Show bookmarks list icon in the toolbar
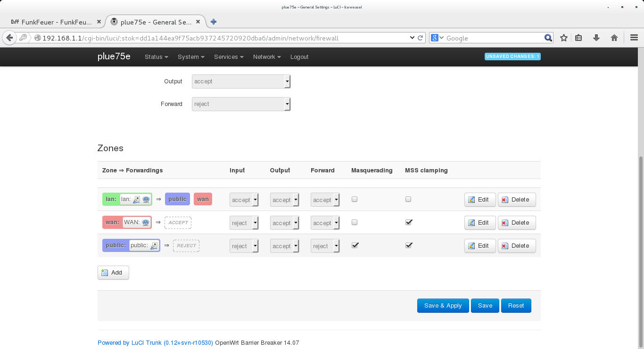The width and height of the screenshot is (644, 349). pos(579,38)
